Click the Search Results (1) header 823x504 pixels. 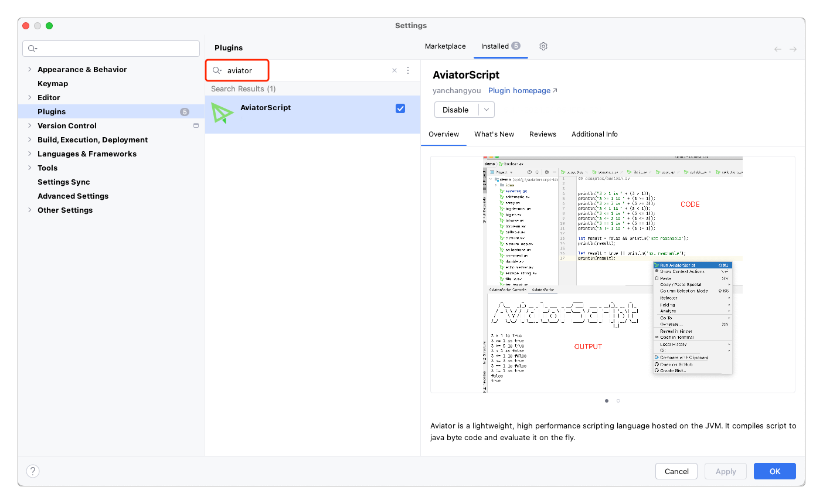click(243, 88)
